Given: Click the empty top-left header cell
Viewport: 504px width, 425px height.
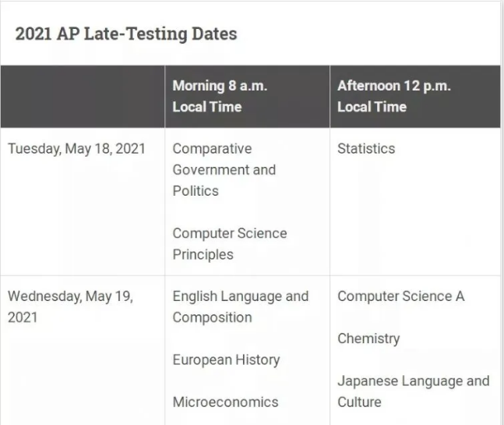Looking at the screenshot, I should coord(83,97).
